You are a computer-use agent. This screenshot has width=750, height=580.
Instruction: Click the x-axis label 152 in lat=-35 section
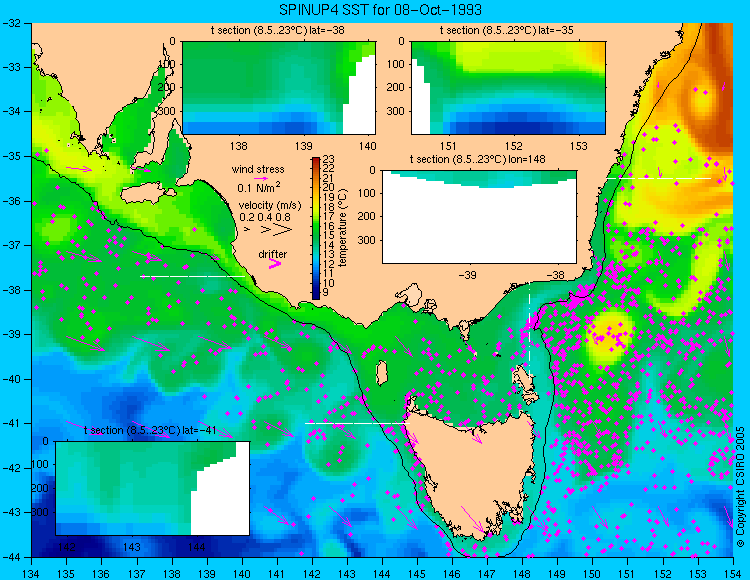pos(514,146)
